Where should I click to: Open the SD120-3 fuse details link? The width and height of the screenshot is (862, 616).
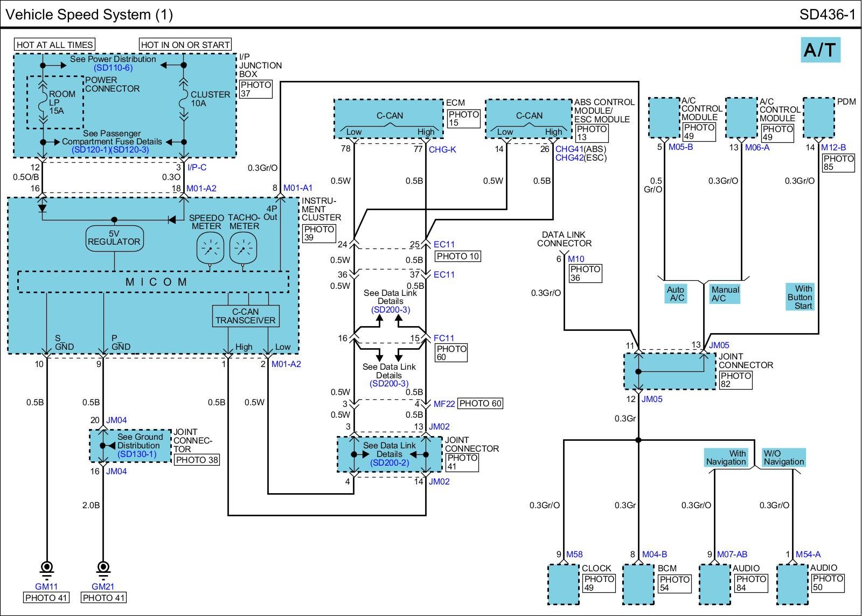pos(130,150)
